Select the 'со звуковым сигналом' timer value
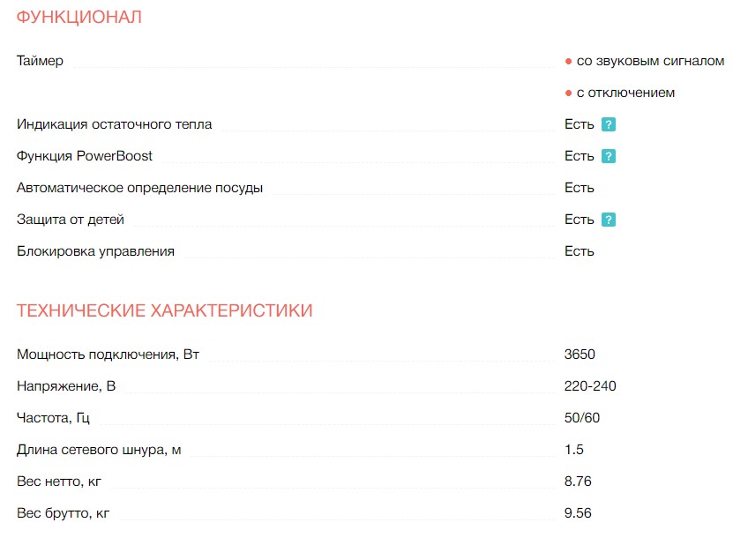This screenshot has width=733, height=560. (x=650, y=61)
